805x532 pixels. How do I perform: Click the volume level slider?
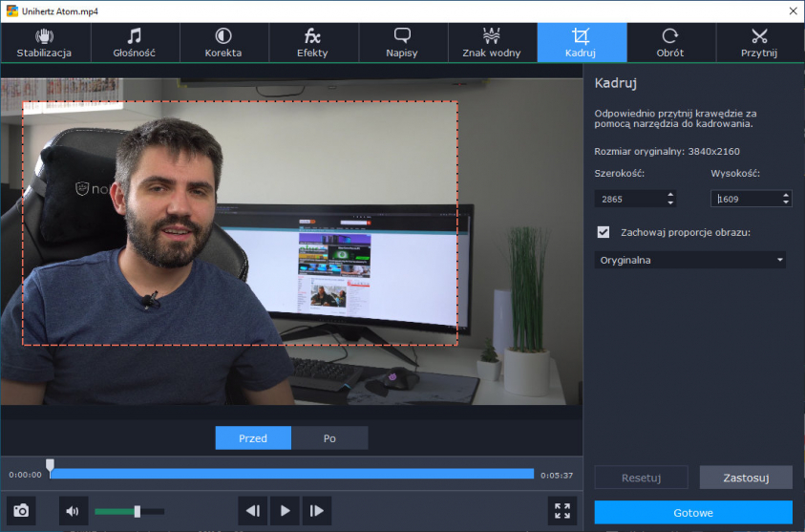click(x=128, y=512)
